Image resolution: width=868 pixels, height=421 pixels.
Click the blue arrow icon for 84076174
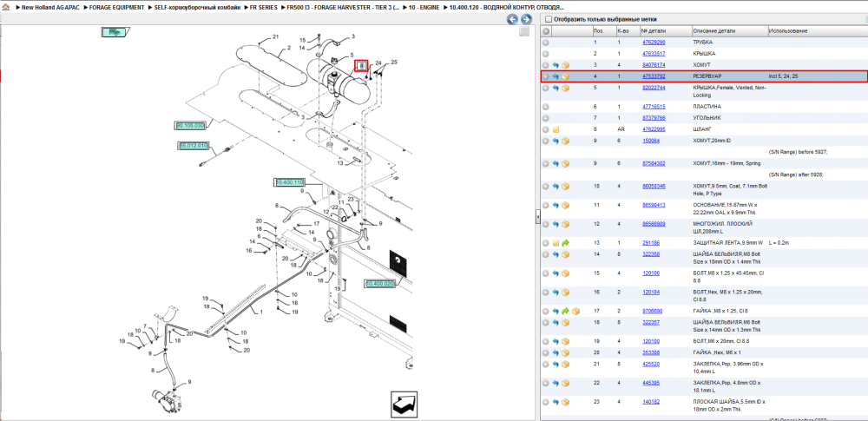556,65
